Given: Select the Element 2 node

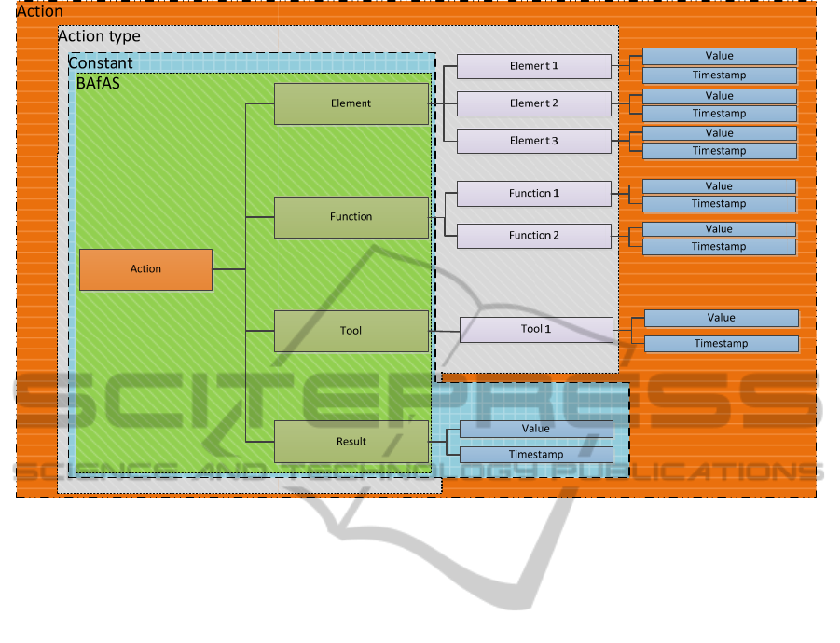Looking at the screenshot, I should coord(533,103).
